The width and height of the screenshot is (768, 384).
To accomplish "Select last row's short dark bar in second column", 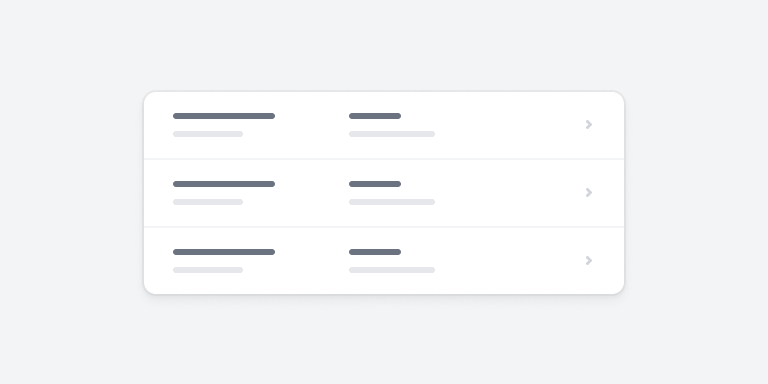I will click(375, 252).
